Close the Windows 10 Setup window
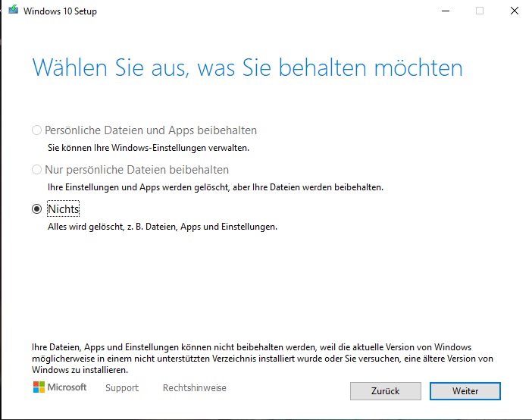The image size is (532, 420). click(x=515, y=11)
